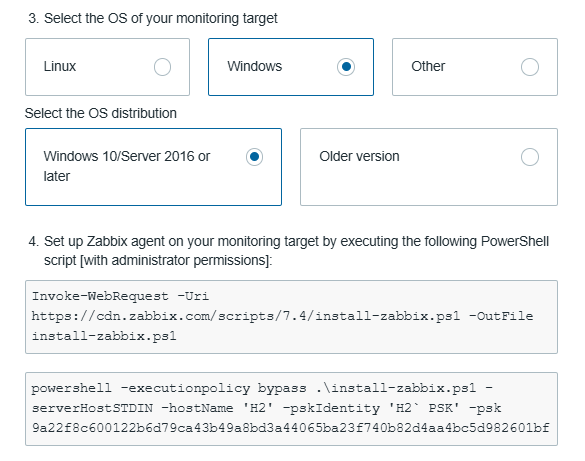585x461 pixels.
Task: Click the install-zabbix.ps1 output filename line
Action: click(104, 336)
